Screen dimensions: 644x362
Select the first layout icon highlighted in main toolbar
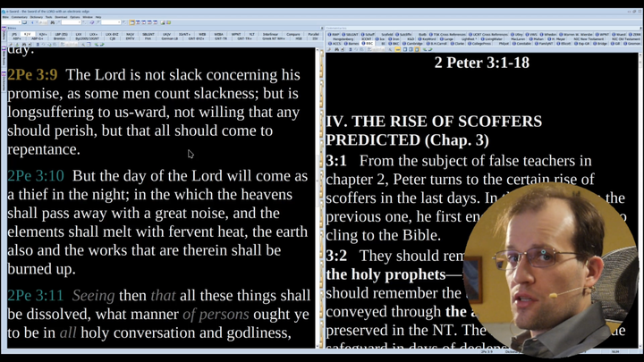[131, 22]
